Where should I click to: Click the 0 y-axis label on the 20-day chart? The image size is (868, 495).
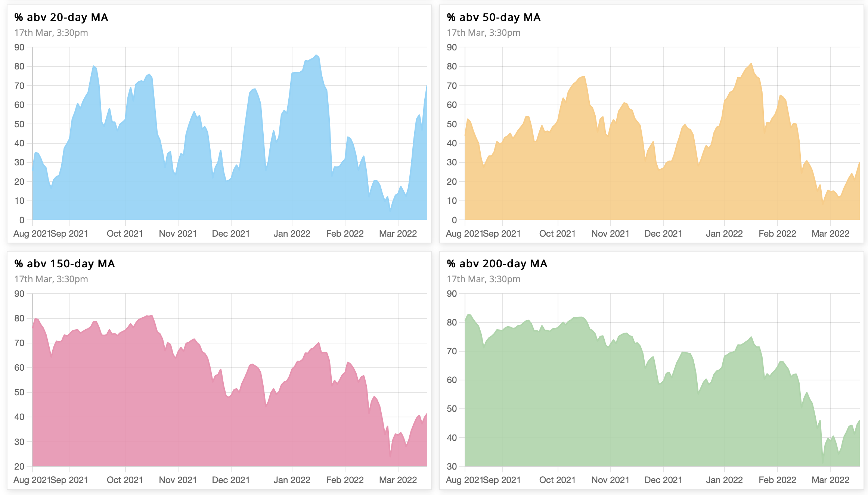(22, 220)
